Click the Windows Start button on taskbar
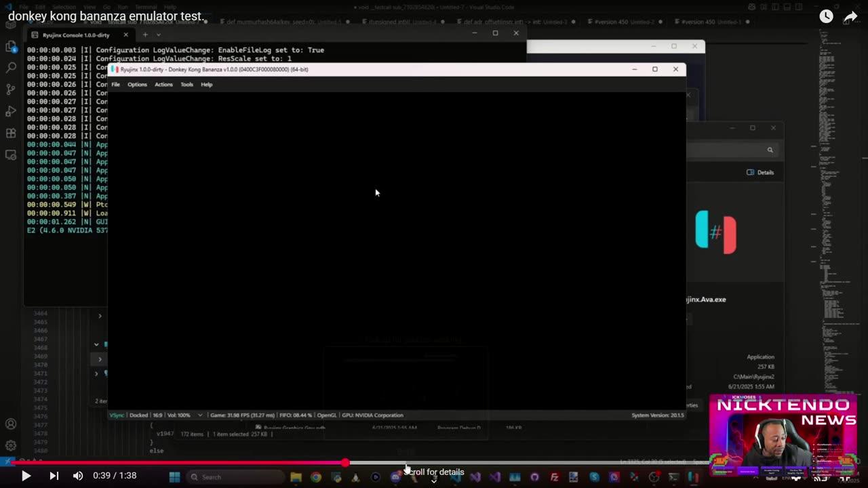 click(x=174, y=477)
